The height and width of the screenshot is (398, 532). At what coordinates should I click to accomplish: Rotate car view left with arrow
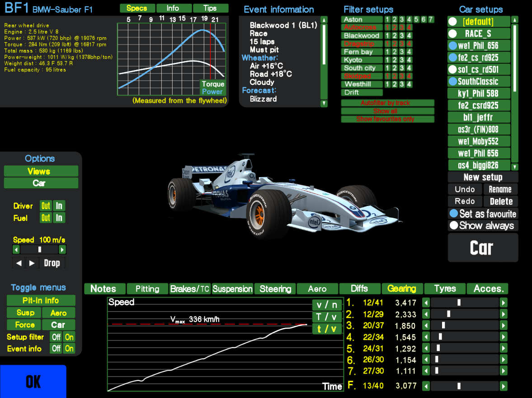click(x=19, y=263)
